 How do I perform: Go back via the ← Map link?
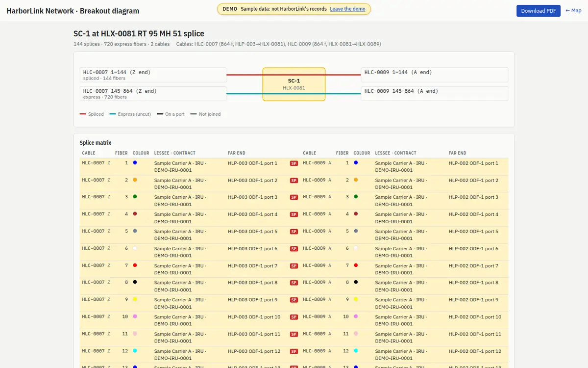point(573,11)
